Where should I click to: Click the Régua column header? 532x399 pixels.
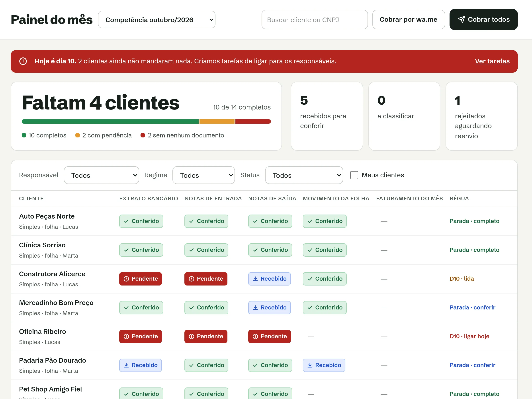[459, 199]
